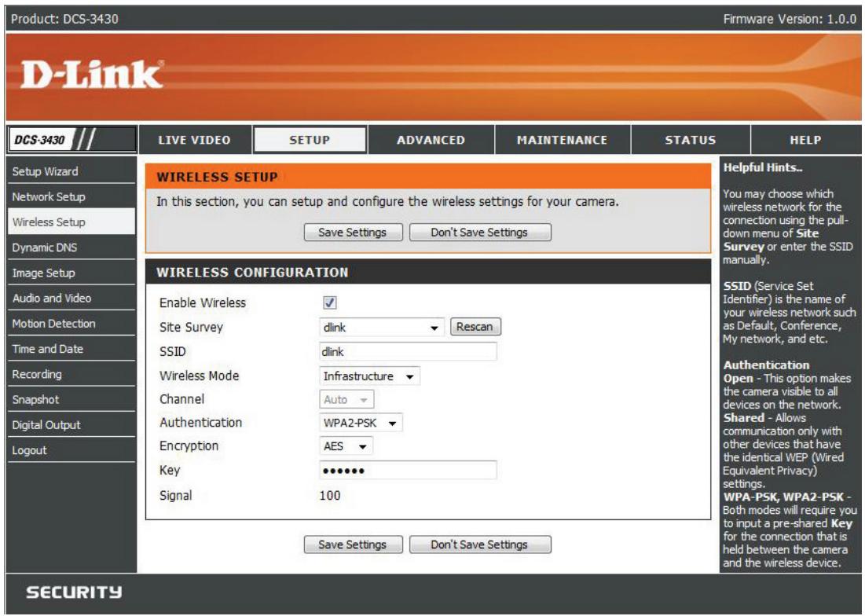Open the Site Survey dropdown
This screenshot has width=865, height=616.
(x=381, y=328)
